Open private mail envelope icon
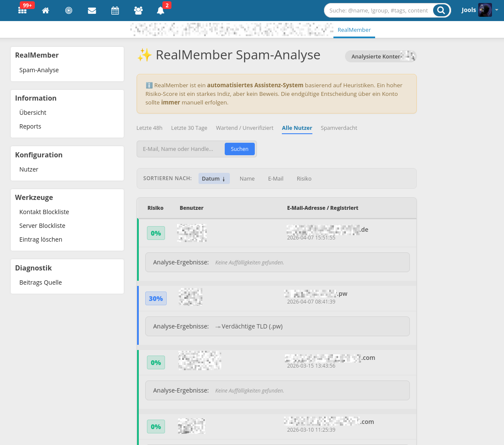Screen dimensions: 504x445 92,11
